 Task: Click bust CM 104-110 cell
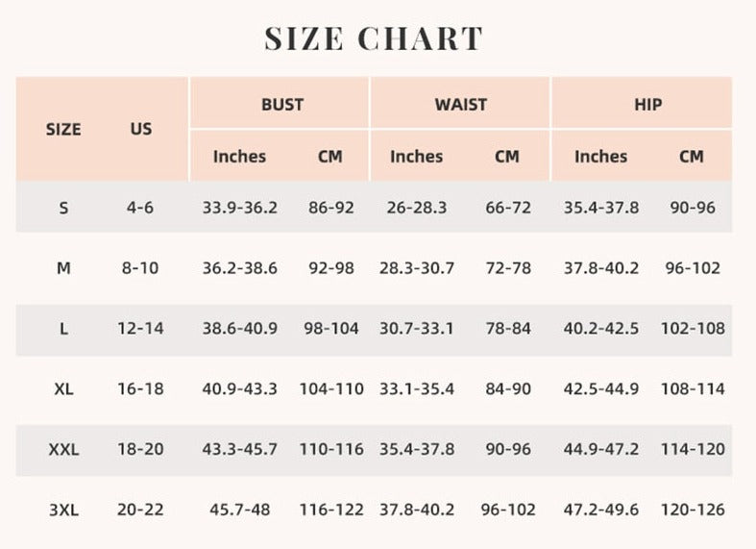point(331,388)
